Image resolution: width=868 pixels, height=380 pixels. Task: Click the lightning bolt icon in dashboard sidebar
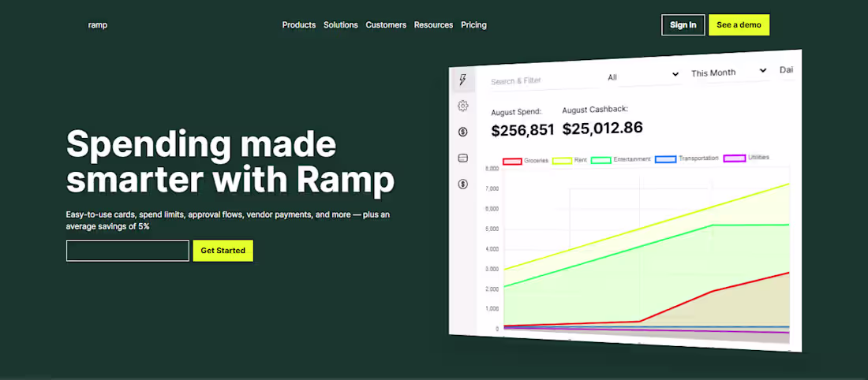point(462,80)
